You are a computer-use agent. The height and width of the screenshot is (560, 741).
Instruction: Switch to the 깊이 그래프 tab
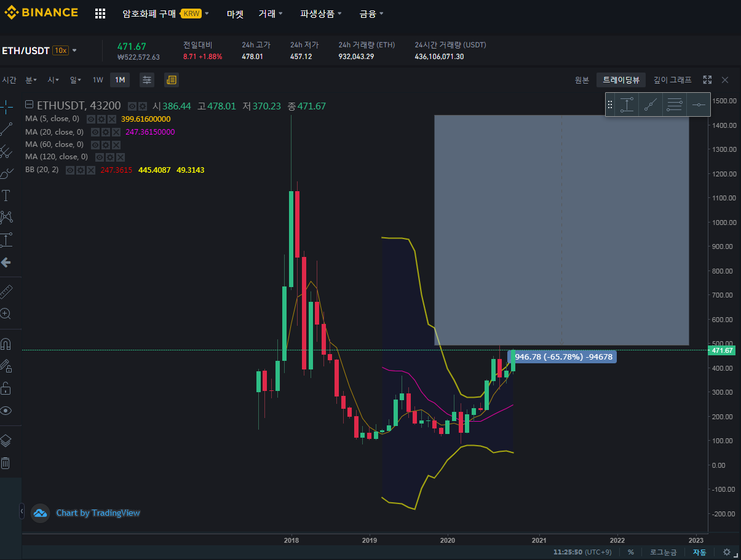tap(672, 80)
